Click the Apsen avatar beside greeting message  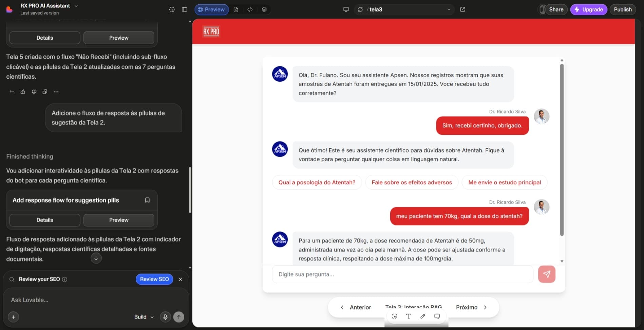280,74
